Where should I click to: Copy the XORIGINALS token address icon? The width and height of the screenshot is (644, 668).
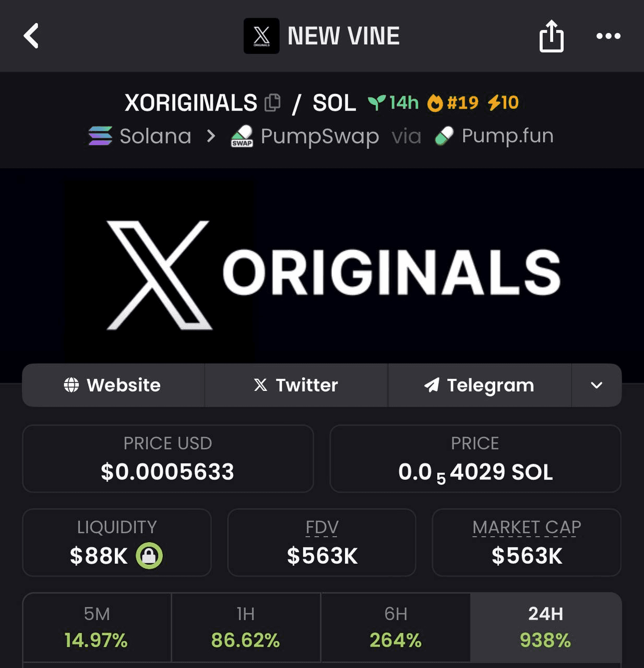(272, 103)
